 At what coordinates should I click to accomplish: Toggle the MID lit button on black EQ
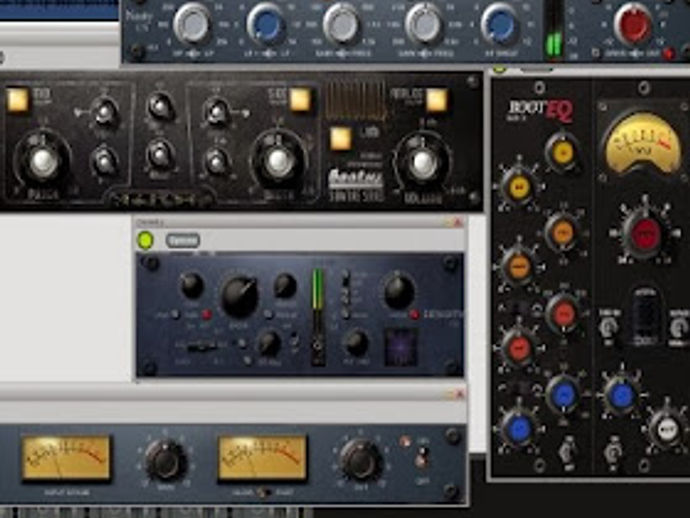pyautogui.click(x=18, y=99)
